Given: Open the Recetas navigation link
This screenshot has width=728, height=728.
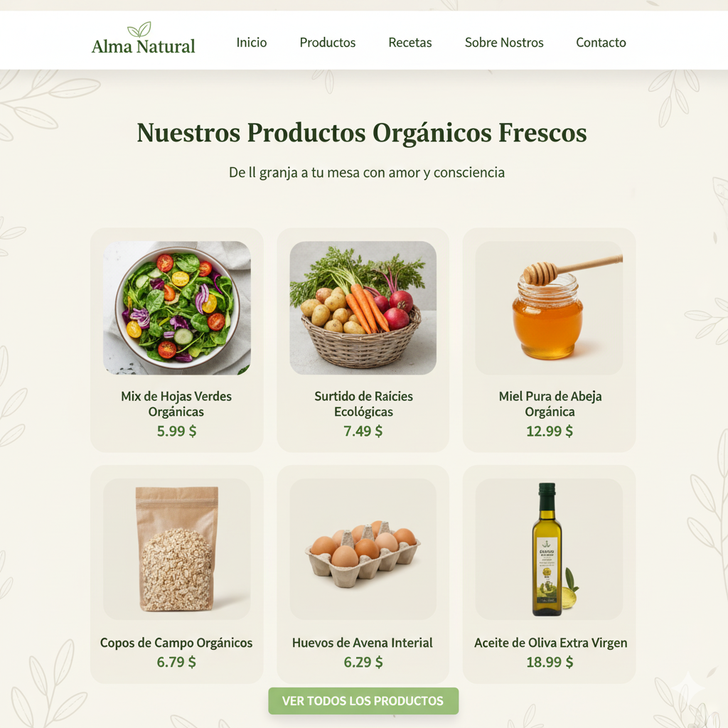Looking at the screenshot, I should (410, 42).
